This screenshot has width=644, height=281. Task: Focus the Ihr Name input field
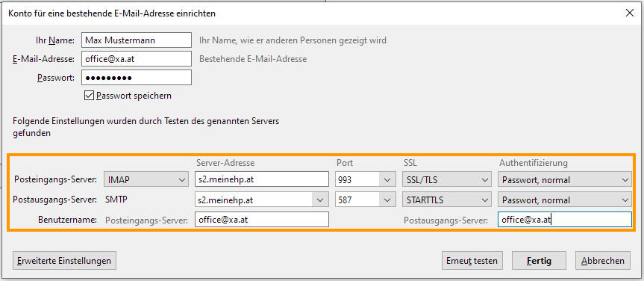click(x=137, y=40)
